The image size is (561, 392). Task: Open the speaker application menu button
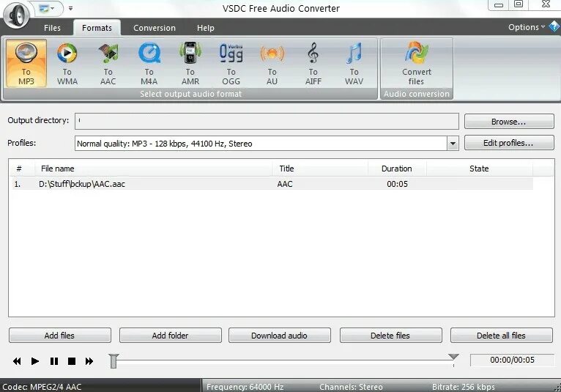tap(16, 15)
